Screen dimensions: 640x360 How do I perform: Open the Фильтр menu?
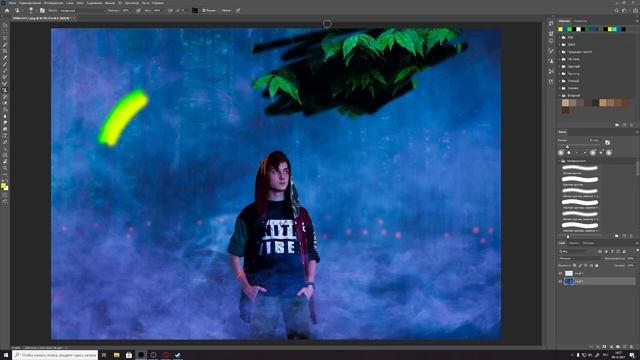click(110, 3)
